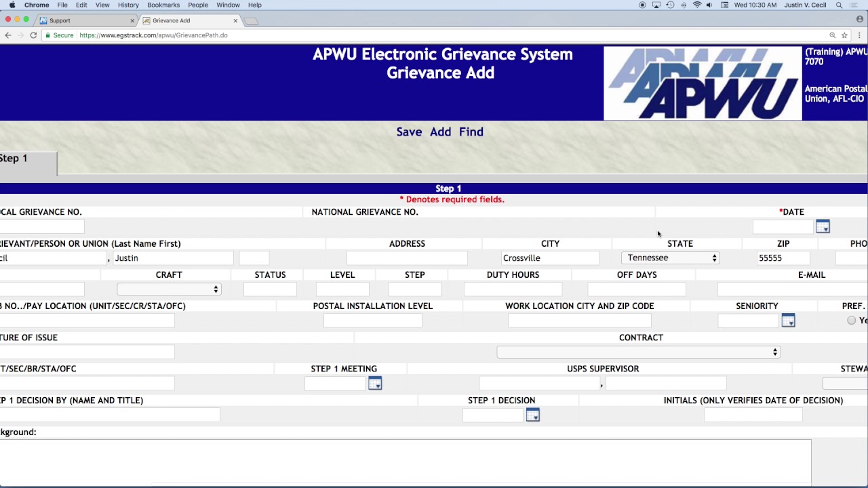This screenshot has height=488, width=868.
Task: Click the Chrome profile icon
Action: tap(859, 19)
